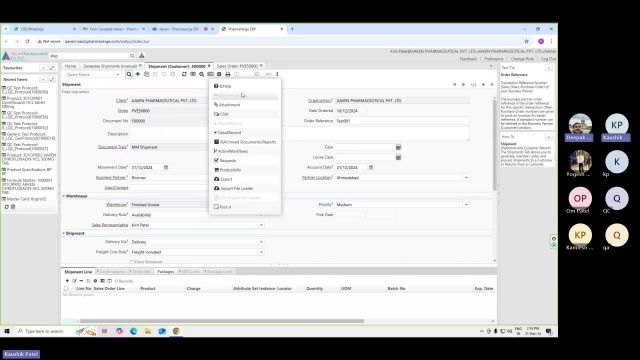
Task: Click the Order Reference input field
Action: pos(402,121)
